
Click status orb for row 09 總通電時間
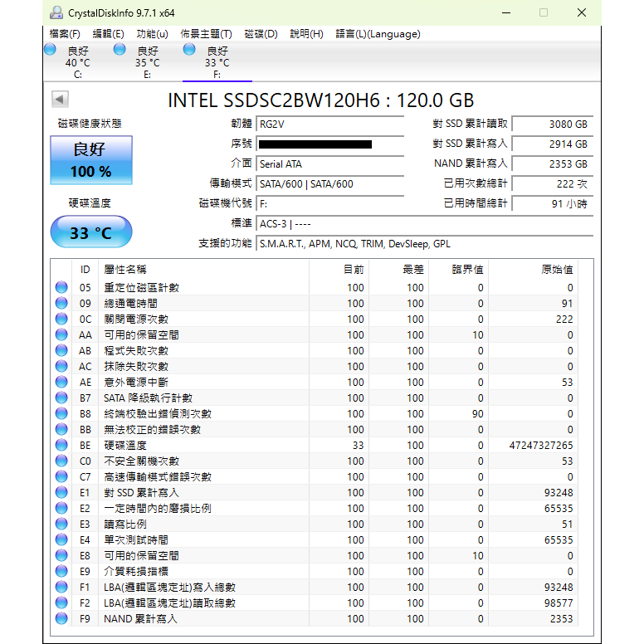coord(61,303)
